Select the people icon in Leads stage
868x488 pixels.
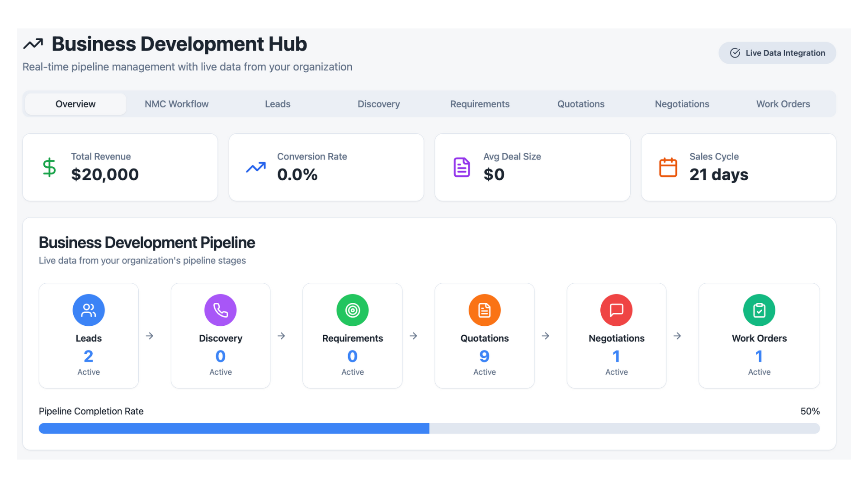tap(88, 310)
